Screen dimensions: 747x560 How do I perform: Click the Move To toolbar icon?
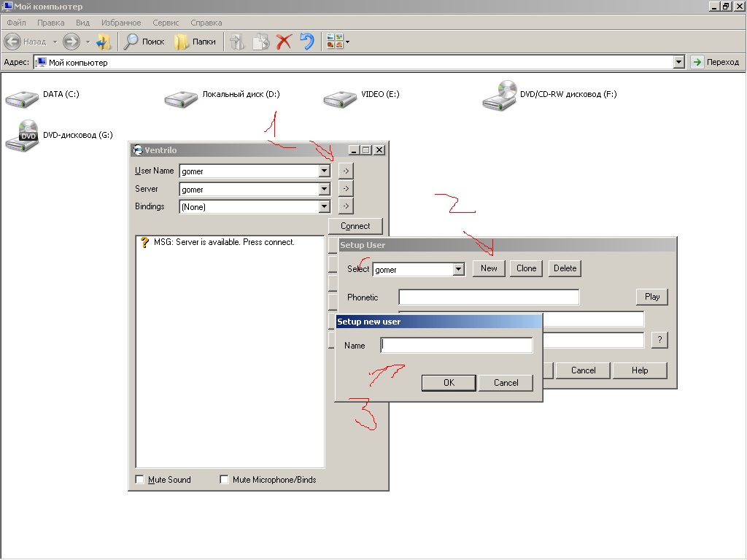coord(237,42)
